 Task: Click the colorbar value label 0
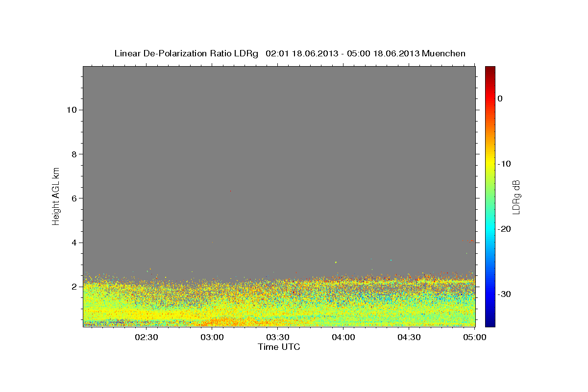(500, 98)
